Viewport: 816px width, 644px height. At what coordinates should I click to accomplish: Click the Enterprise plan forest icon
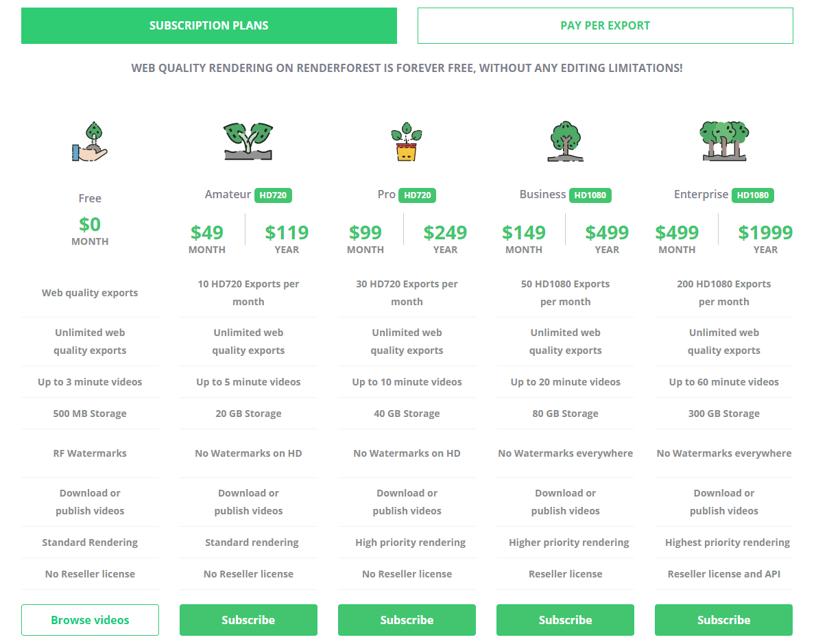[x=724, y=141]
